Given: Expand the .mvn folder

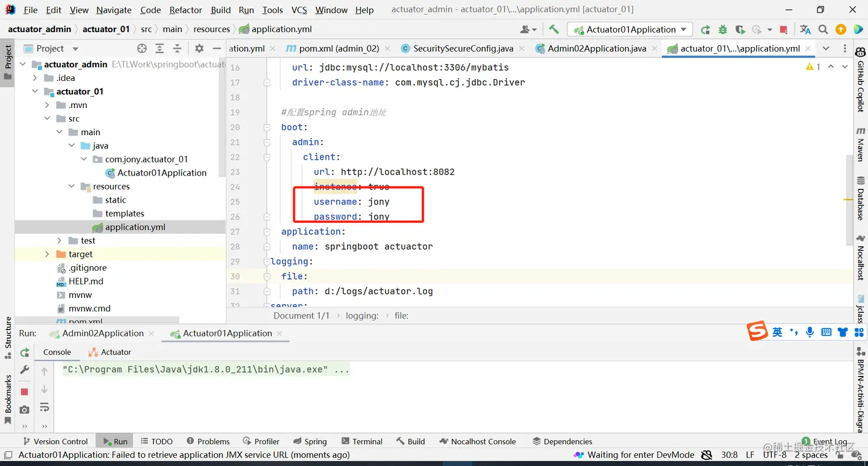Looking at the screenshot, I should point(47,105).
